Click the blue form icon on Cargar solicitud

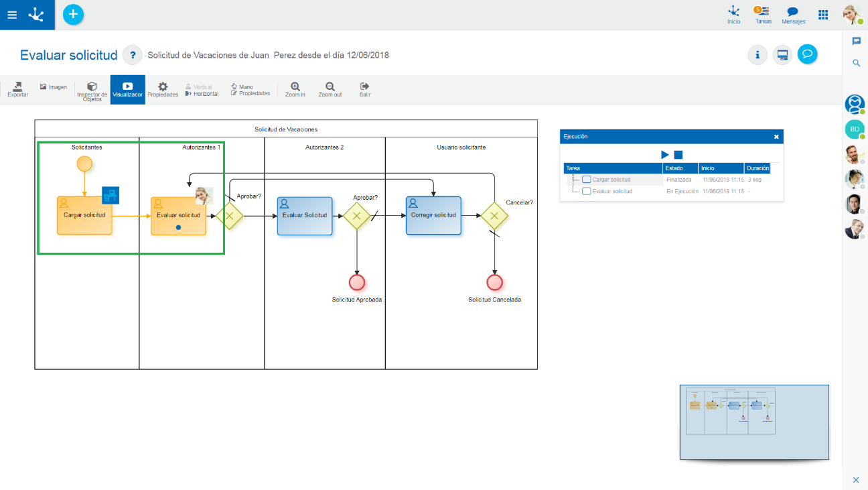[111, 196]
